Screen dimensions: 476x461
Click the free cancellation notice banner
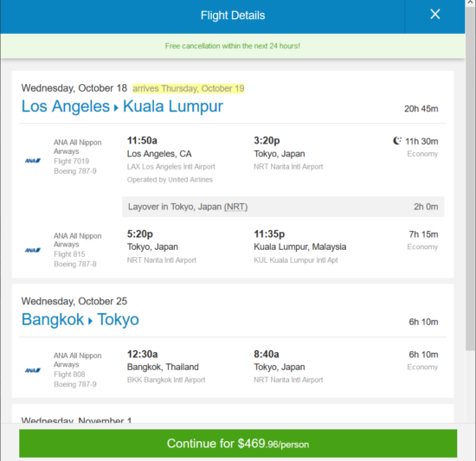click(233, 46)
